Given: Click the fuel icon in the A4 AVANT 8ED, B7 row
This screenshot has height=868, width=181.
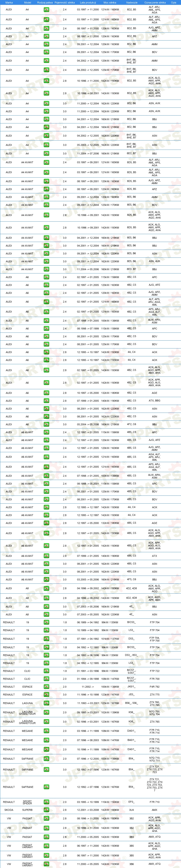Looking at the screenshot, I should pos(46,269).
